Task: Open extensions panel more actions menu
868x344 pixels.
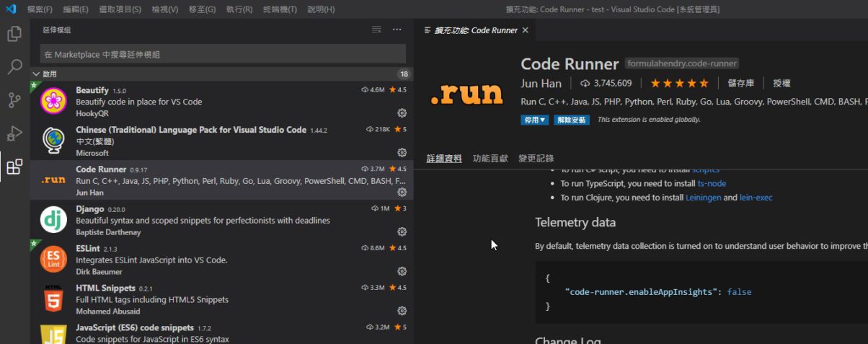Action: tap(397, 30)
